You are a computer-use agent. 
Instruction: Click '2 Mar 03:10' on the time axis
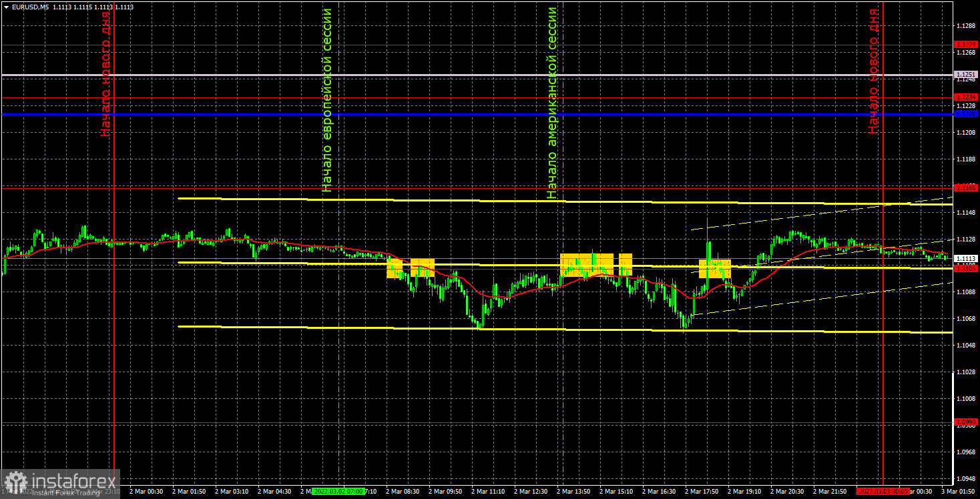click(232, 491)
